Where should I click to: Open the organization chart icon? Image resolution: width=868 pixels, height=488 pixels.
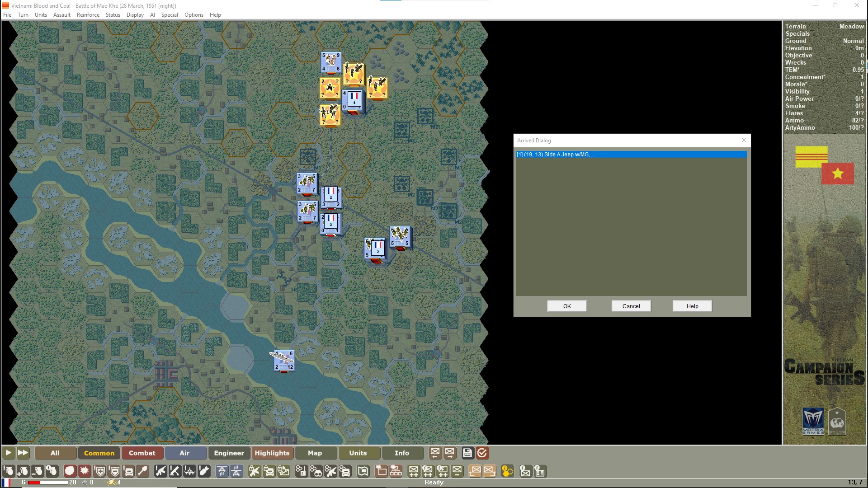click(396, 471)
